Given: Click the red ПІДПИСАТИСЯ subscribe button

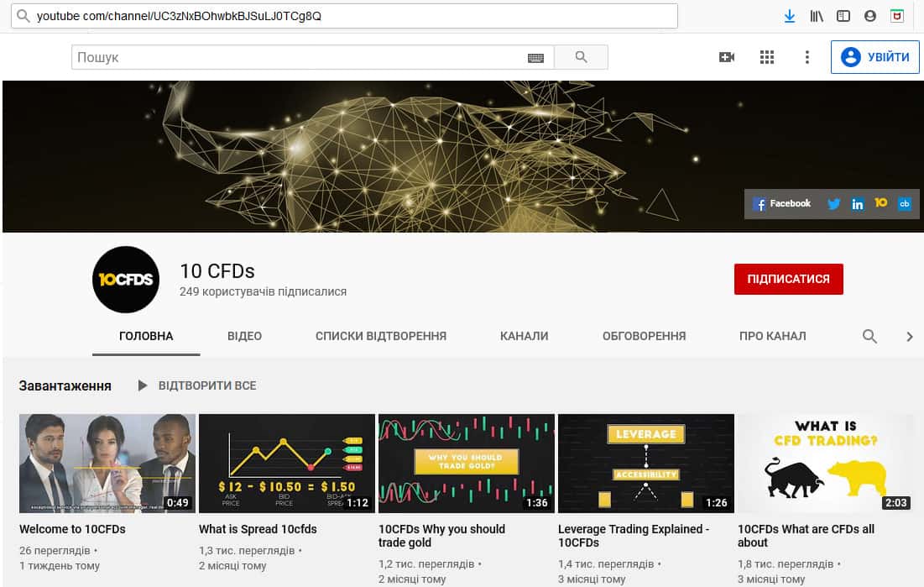Looking at the screenshot, I should (x=788, y=280).
